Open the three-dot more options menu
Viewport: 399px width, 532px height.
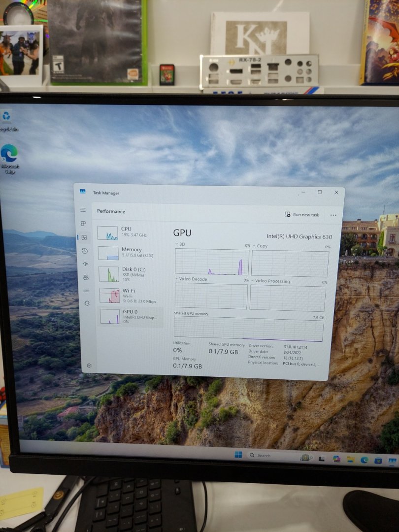point(333,215)
